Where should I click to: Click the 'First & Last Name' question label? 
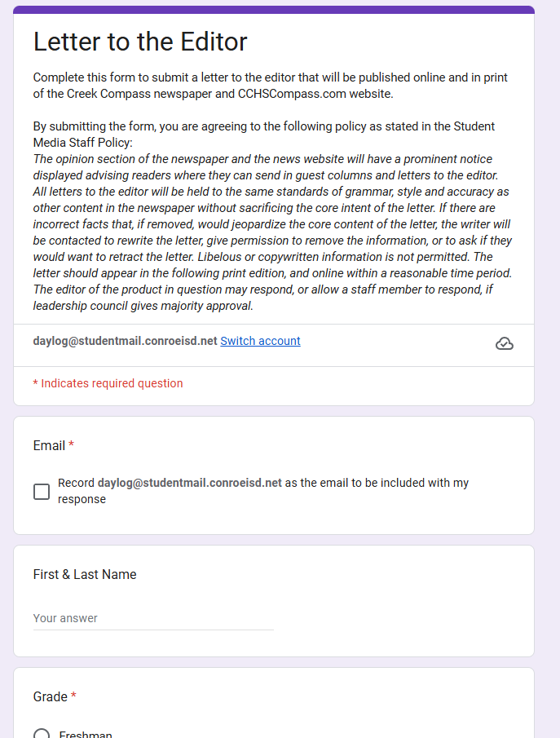coord(85,574)
